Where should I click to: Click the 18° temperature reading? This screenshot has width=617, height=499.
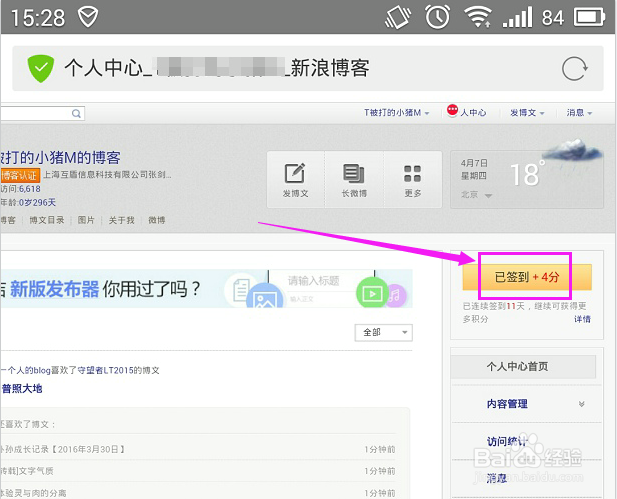point(528,174)
